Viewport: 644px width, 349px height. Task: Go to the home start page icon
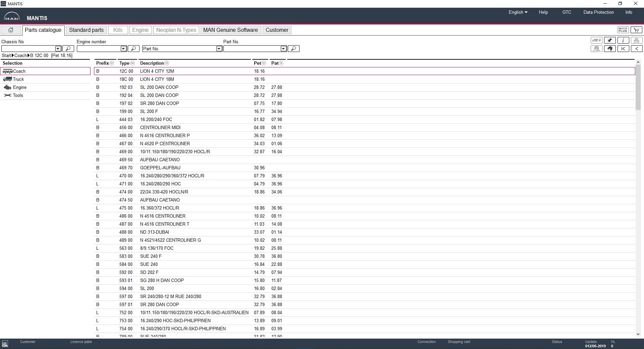pyautogui.click(x=11, y=30)
